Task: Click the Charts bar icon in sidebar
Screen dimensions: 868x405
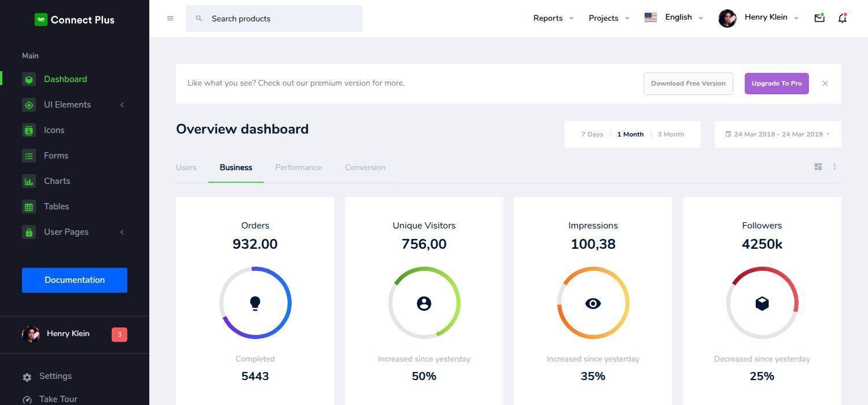Action: 29,181
